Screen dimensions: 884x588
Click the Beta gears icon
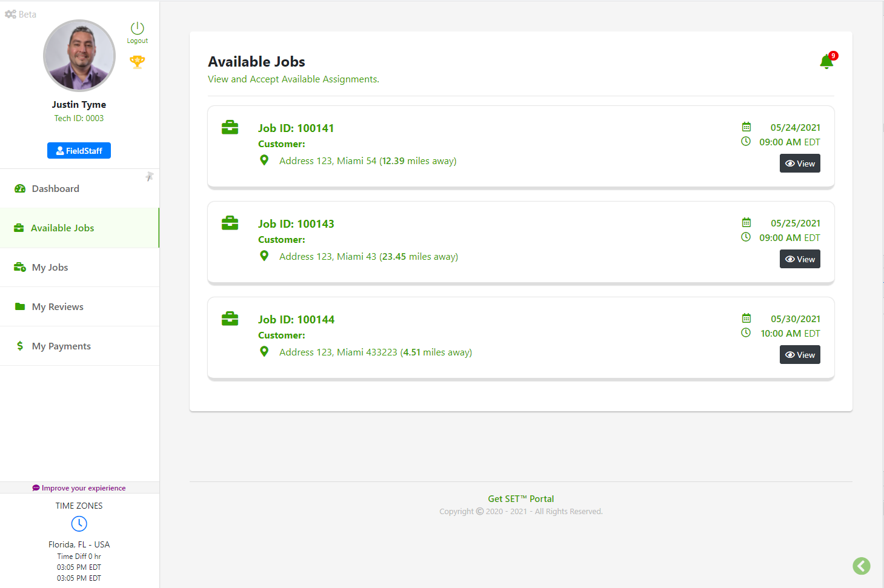point(10,14)
